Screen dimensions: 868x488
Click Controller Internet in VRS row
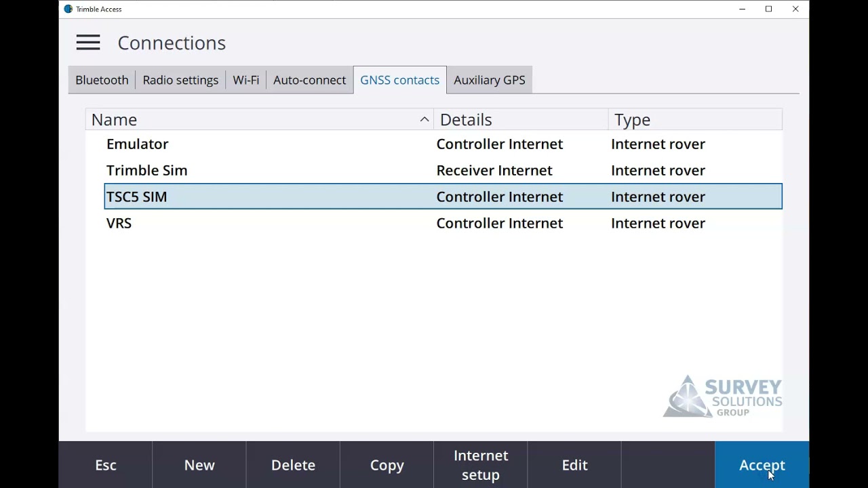500,223
